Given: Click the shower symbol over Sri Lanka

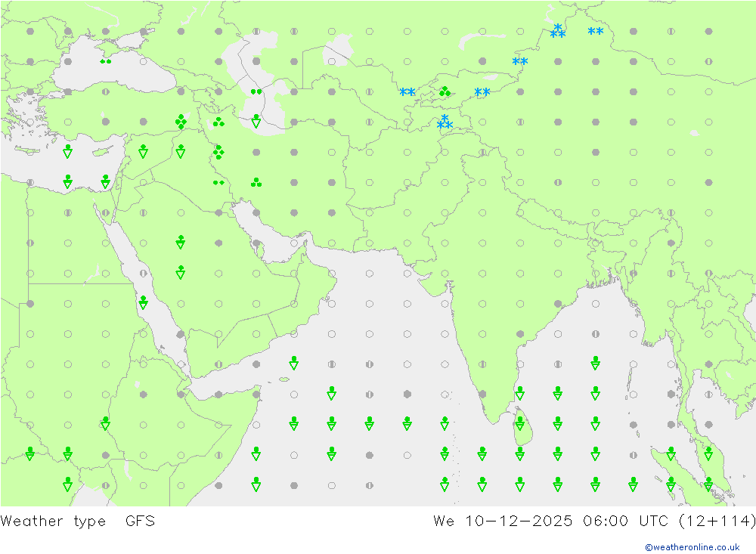Looking at the screenshot, I should tap(520, 423).
